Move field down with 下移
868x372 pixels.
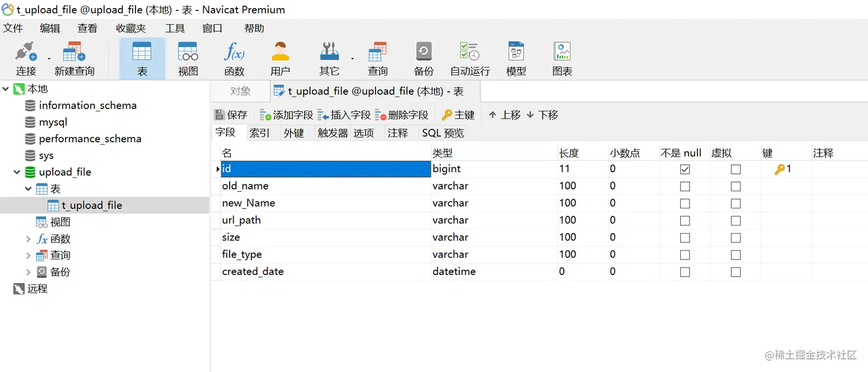542,115
